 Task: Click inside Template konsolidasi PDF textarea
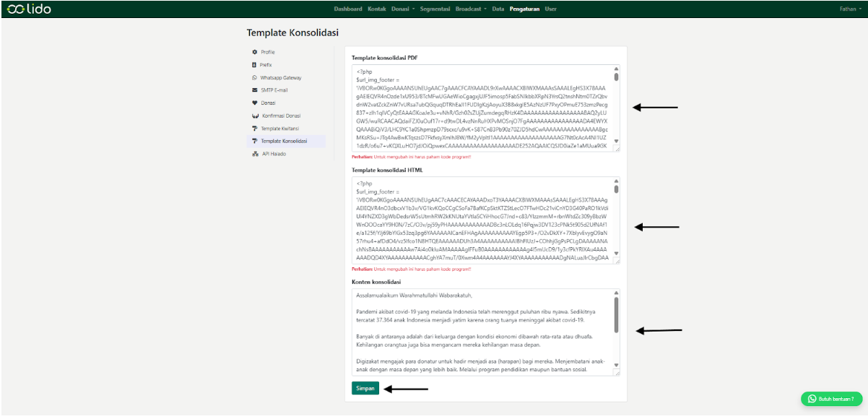click(482, 108)
